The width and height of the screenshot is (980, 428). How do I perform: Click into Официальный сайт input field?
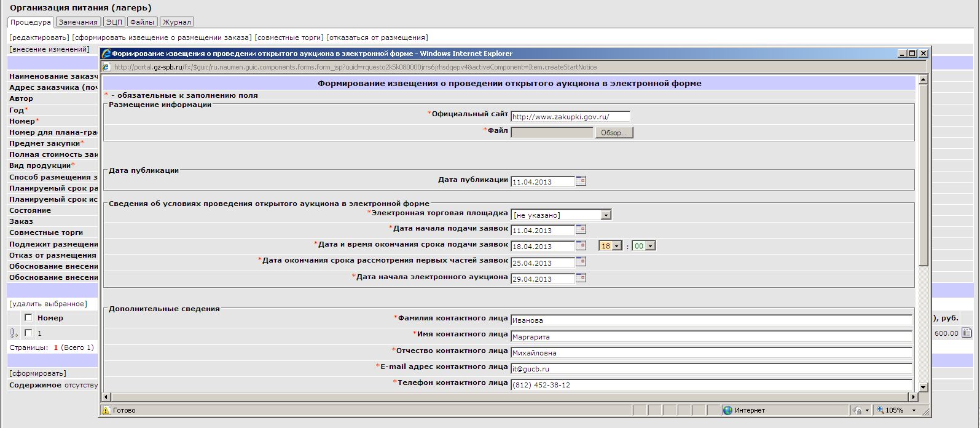pos(570,116)
